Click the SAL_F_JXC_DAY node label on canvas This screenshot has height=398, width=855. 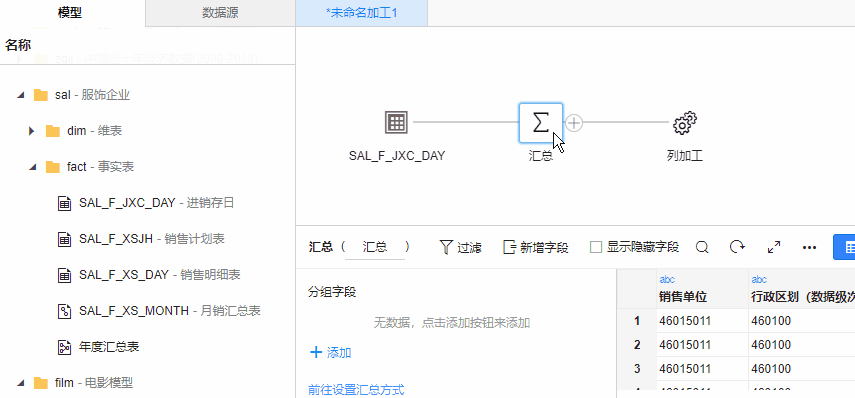point(397,156)
